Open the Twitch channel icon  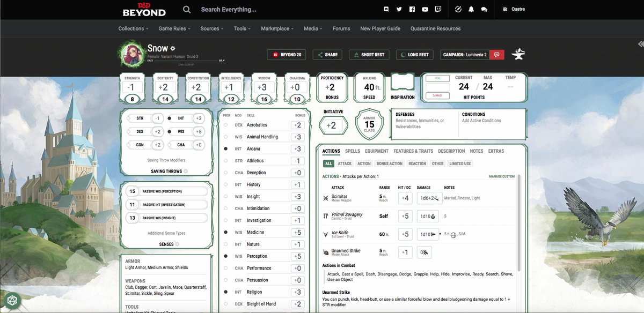[x=438, y=9]
